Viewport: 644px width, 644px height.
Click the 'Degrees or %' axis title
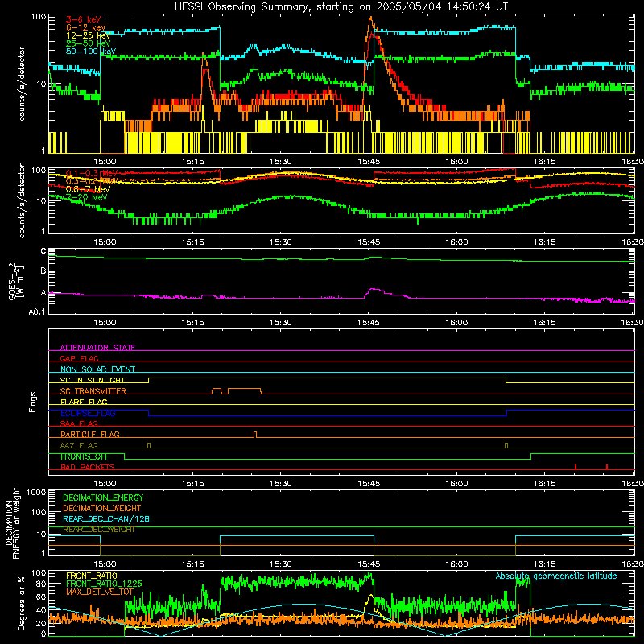(21, 603)
